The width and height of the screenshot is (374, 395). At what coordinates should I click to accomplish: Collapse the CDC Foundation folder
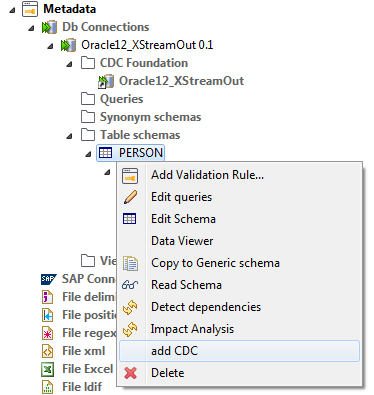coord(69,64)
